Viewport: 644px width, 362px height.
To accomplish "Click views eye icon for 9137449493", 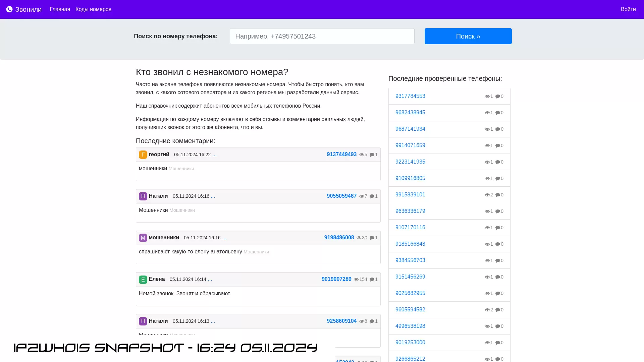I will [x=362, y=155].
